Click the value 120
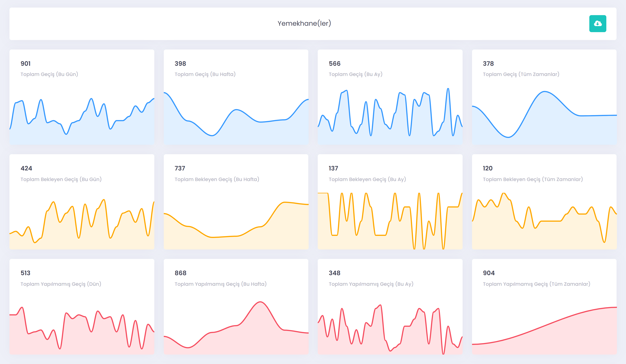 (488, 168)
